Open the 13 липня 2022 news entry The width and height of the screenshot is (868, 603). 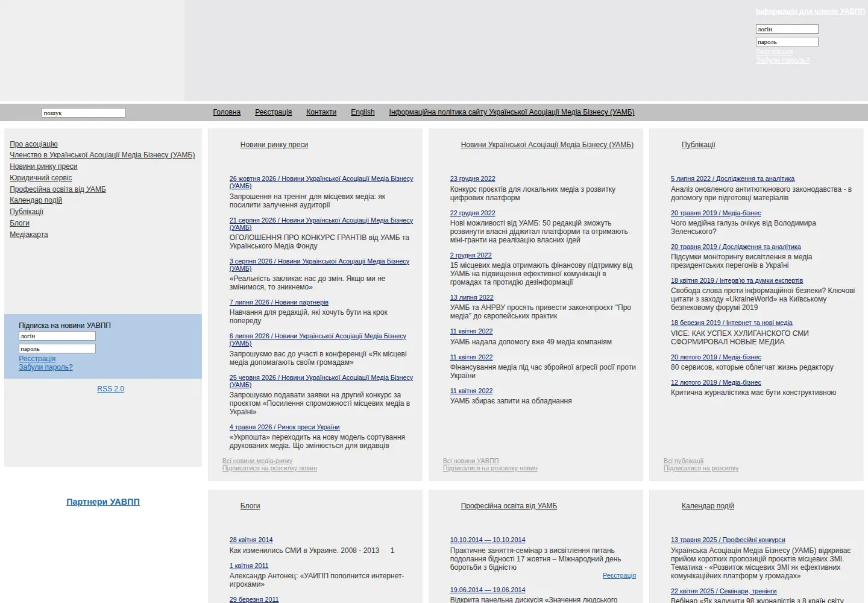pos(472,297)
